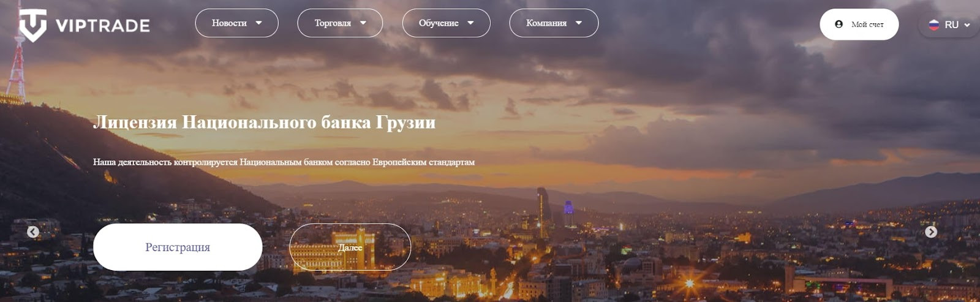Image resolution: width=980 pixels, height=302 pixels.
Task: Click the VIPTRADE shield logo icon
Action: (x=32, y=25)
